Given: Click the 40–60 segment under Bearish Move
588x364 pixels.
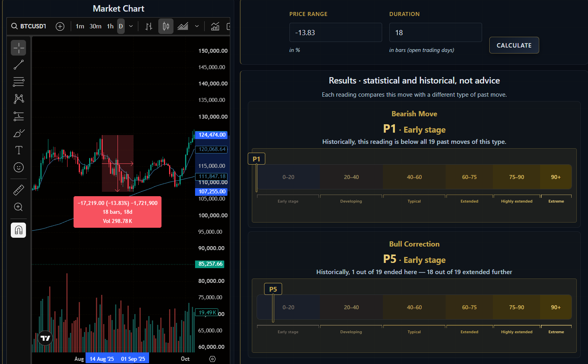Looking at the screenshot, I should coord(414,177).
